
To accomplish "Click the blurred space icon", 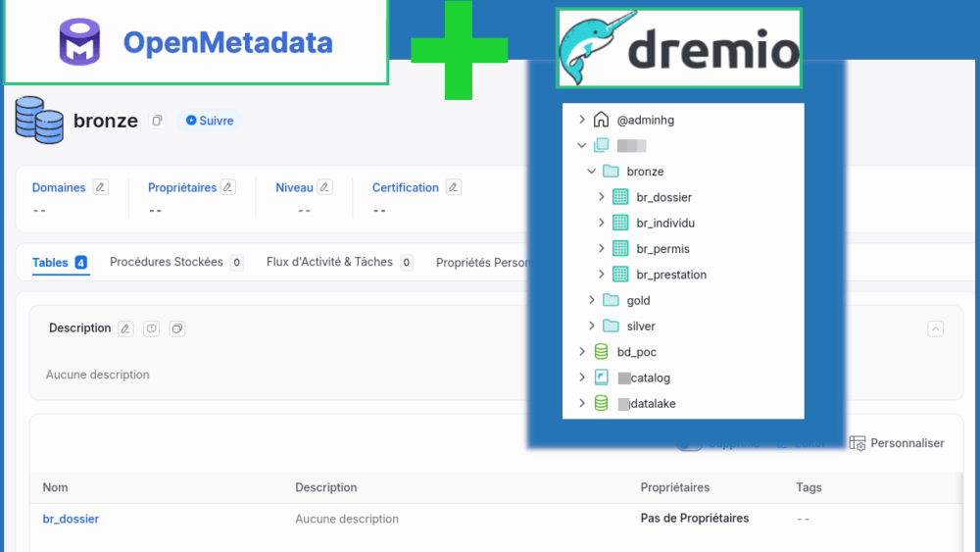I will point(601,145).
